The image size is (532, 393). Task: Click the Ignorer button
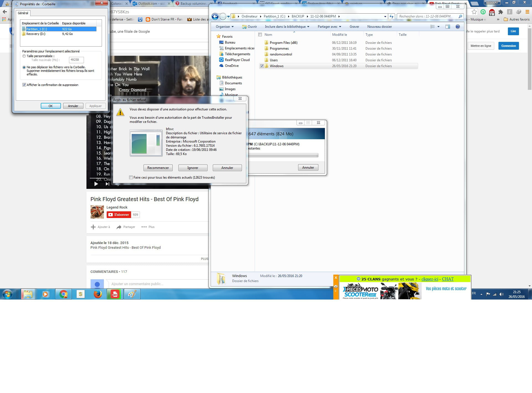(193, 168)
